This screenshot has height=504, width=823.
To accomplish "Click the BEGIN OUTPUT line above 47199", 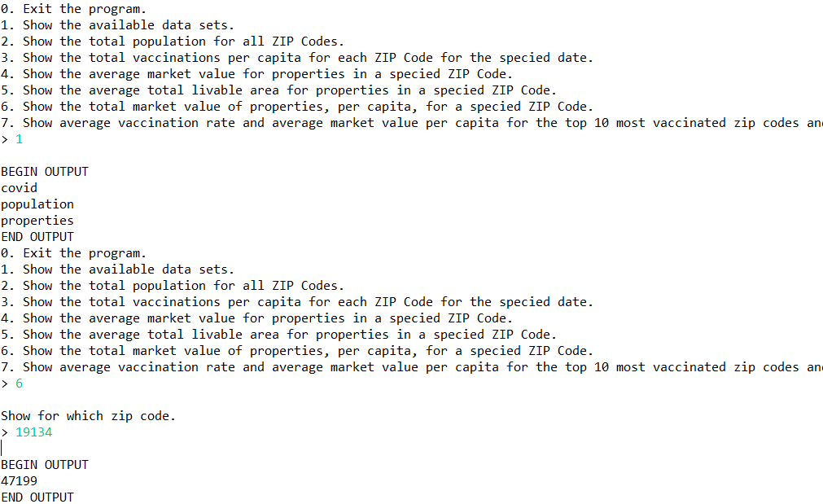I will 44,465.
